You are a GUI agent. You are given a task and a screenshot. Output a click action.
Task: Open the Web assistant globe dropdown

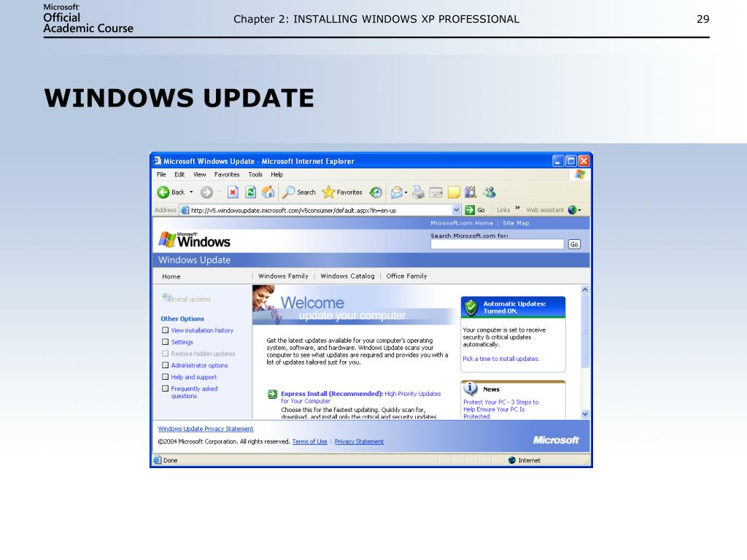coord(574,210)
